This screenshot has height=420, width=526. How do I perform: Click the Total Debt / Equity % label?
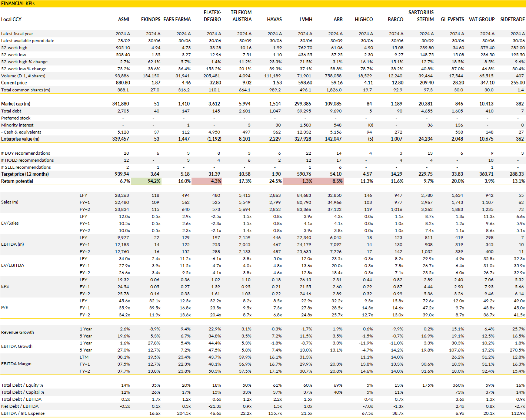pos(22,385)
